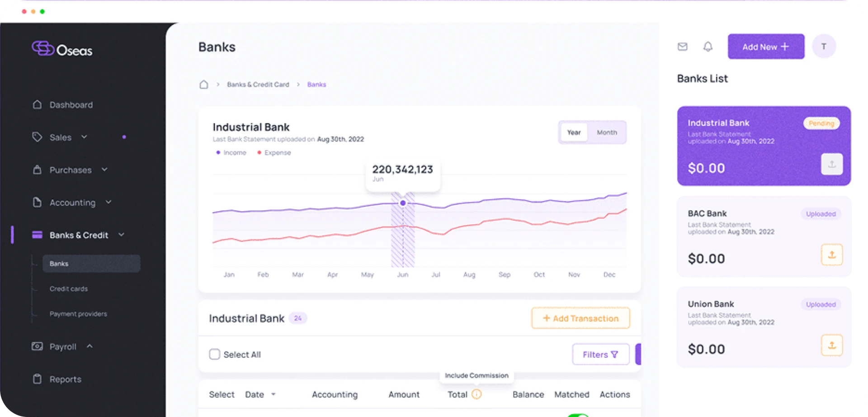Check the Select All checkbox
868x417 pixels.
[215, 355]
